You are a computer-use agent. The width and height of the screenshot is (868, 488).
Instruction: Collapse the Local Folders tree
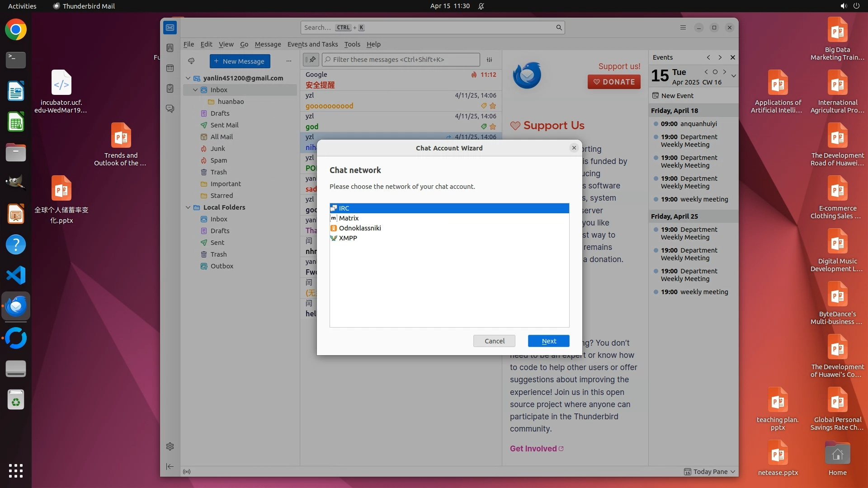click(188, 207)
